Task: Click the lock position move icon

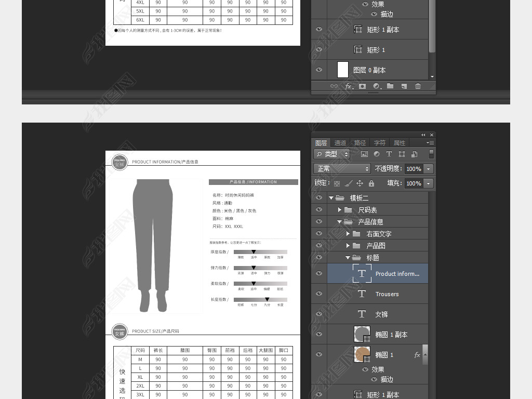Action: (x=360, y=183)
